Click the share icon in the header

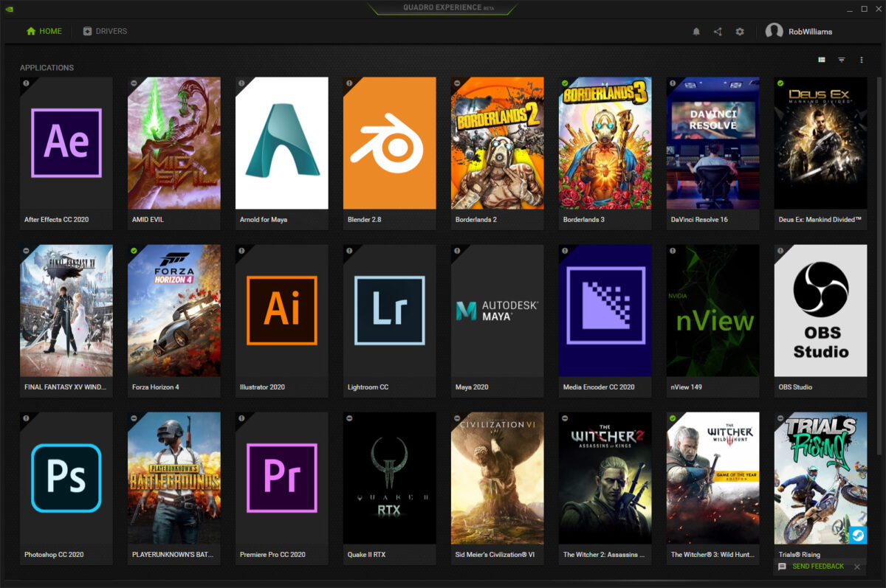[718, 32]
